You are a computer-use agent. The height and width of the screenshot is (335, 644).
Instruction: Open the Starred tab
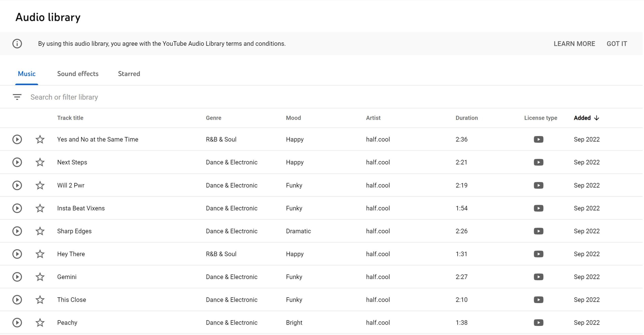tap(129, 74)
